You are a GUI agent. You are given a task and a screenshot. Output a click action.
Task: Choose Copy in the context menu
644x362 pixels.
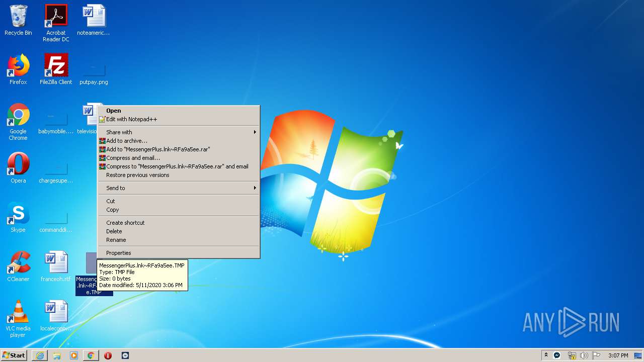[x=179, y=210]
